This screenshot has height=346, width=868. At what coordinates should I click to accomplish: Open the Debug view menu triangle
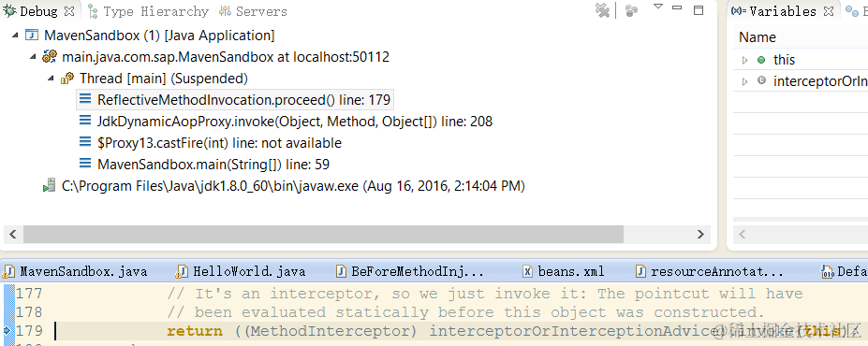657,7
